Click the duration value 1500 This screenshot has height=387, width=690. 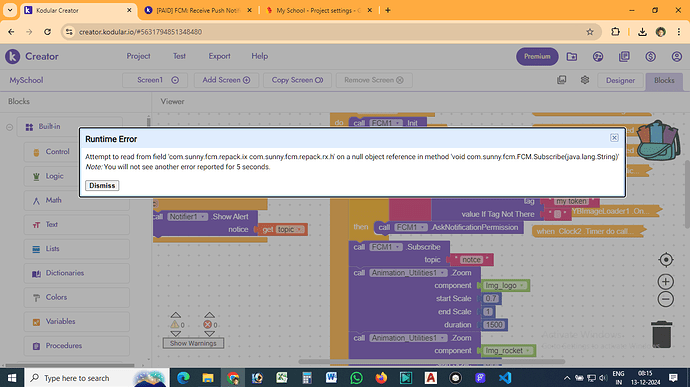[494, 325]
